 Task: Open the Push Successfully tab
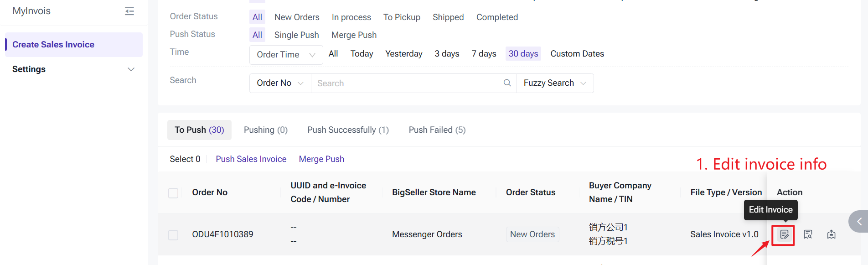point(348,130)
